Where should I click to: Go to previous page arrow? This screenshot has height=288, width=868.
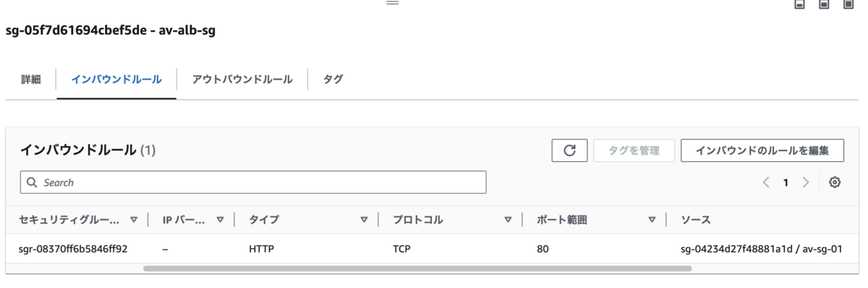coord(766,182)
